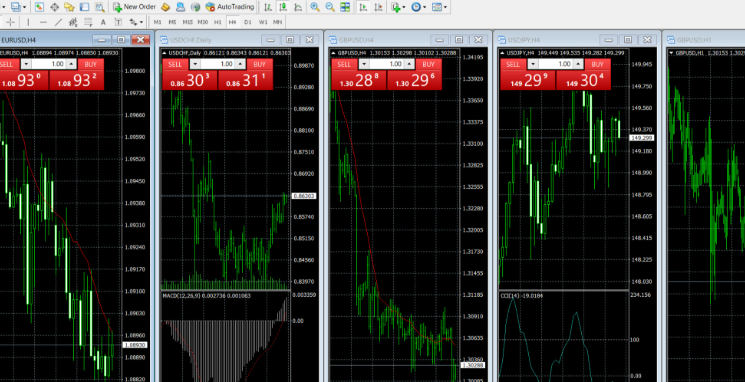Click BUY on the USDCHF chart

pyautogui.click(x=259, y=65)
